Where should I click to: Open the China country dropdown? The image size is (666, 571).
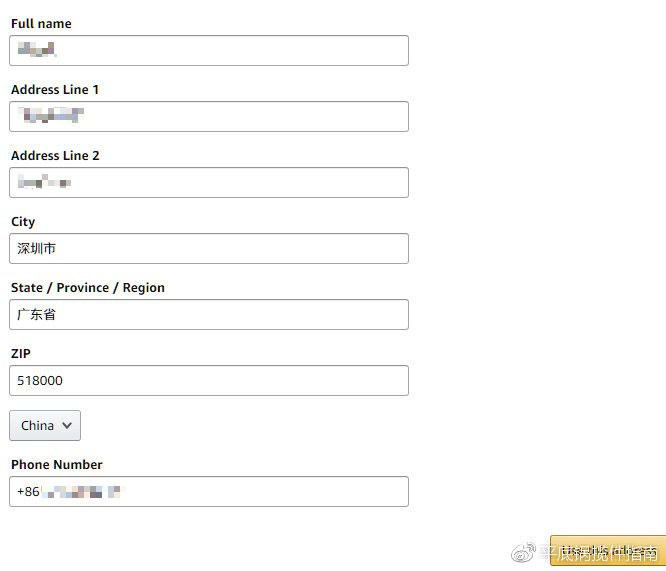tap(45, 425)
